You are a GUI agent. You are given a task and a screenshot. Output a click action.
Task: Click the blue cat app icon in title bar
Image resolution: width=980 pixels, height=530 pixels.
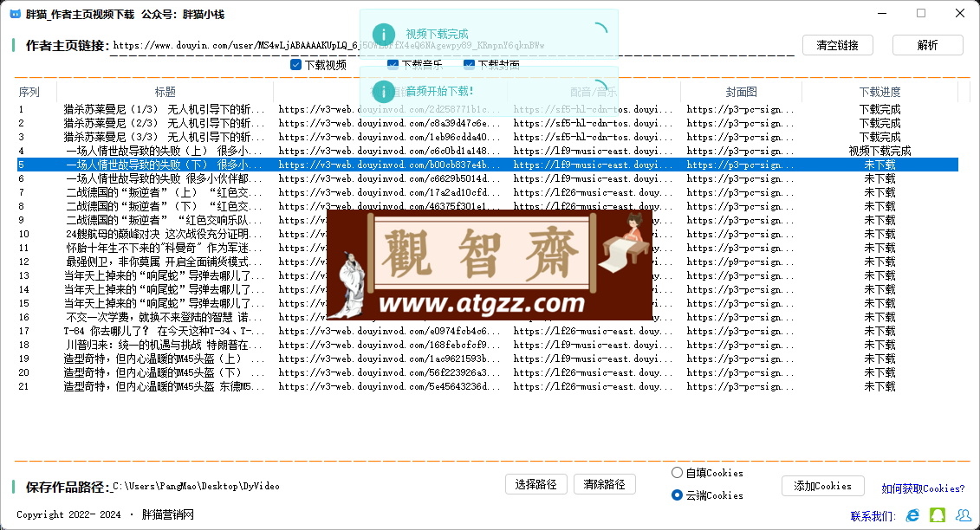[x=15, y=14]
